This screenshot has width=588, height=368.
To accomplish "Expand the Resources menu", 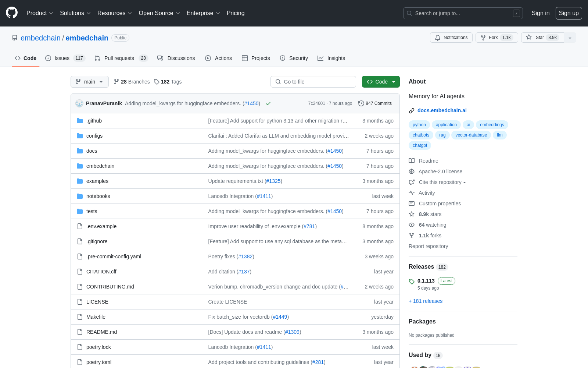I will click(115, 13).
